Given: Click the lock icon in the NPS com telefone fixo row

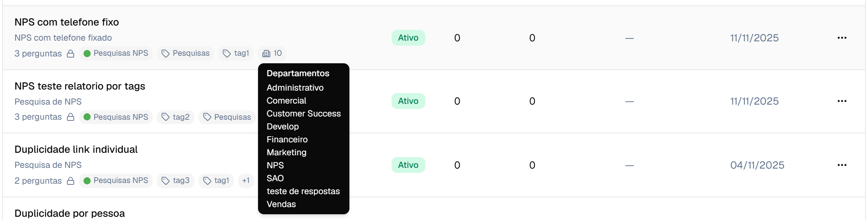Looking at the screenshot, I should point(71,54).
